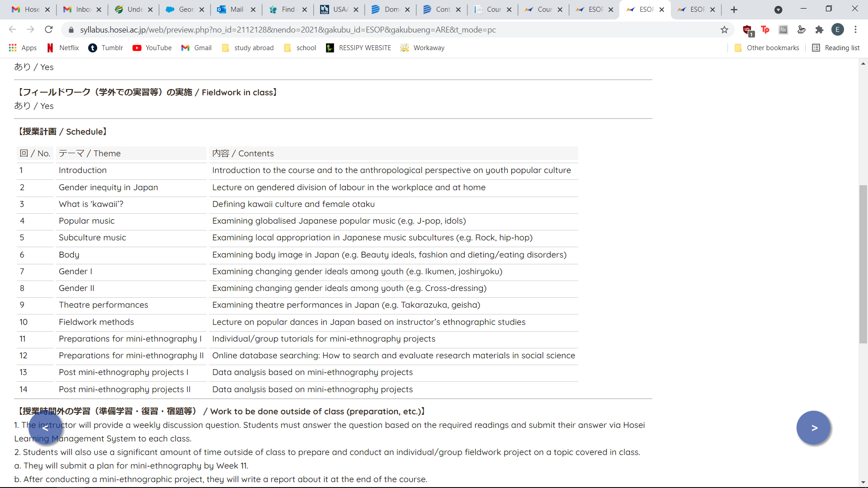This screenshot has width=868, height=488.
Task: Open the YouTube bookmark
Action: 152,48
